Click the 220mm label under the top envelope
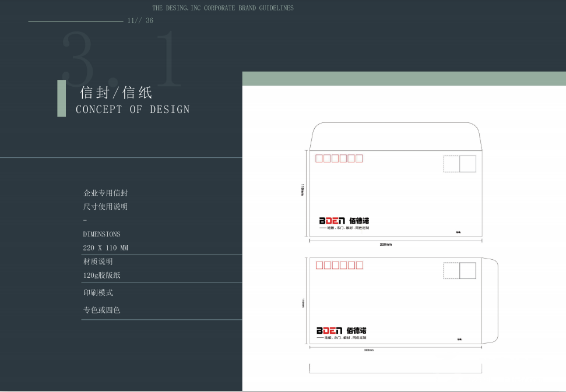This screenshot has height=392, width=566. coord(385,245)
